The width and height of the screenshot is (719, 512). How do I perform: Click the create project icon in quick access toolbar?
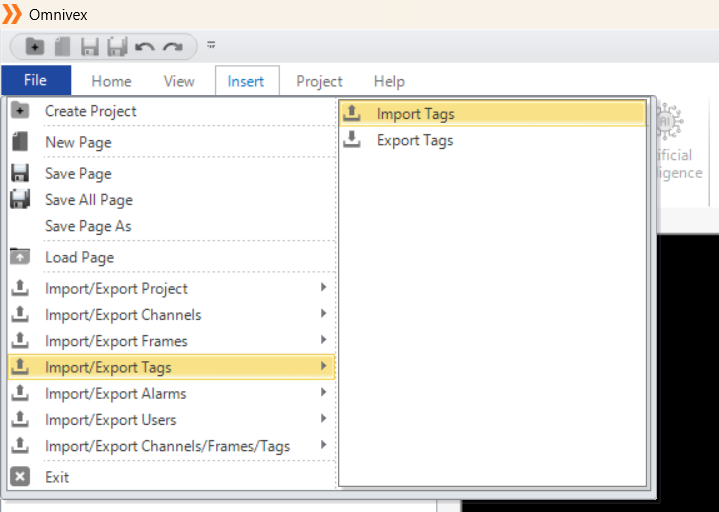click(x=35, y=46)
